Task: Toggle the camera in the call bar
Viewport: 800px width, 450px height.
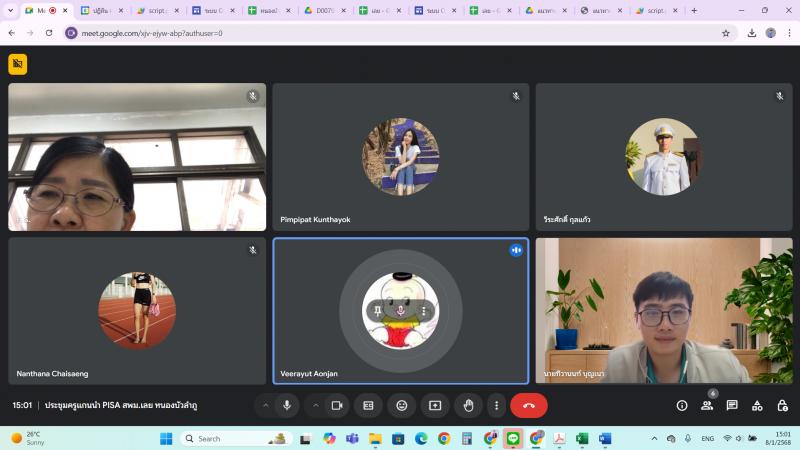Action: pos(337,406)
